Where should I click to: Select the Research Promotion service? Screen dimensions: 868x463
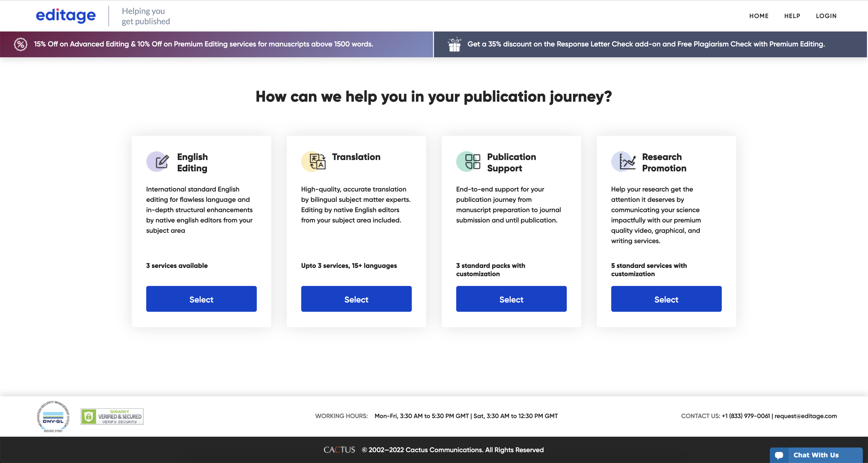(x=667, y=299)
